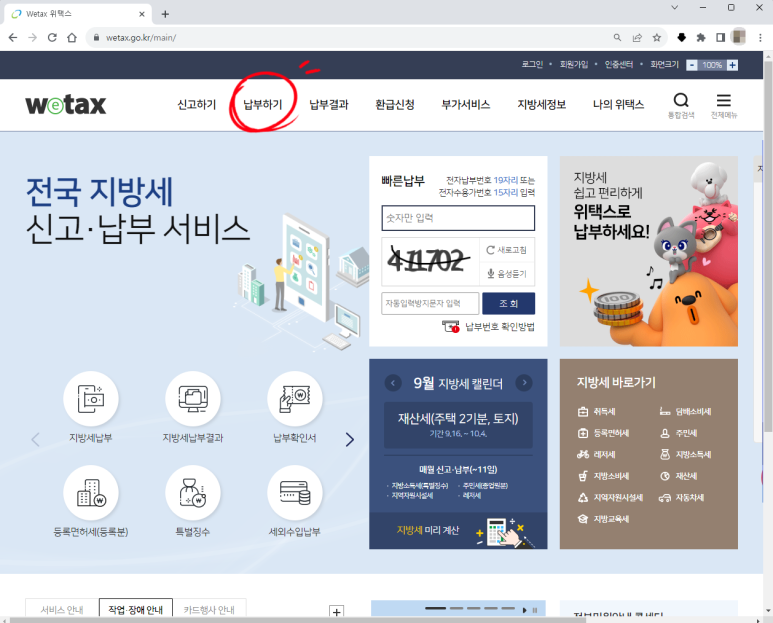Image resolution: width=773 pixels, height=623 pixels.
Task: Open the Chrome three-dot menu
Action: 760,37
